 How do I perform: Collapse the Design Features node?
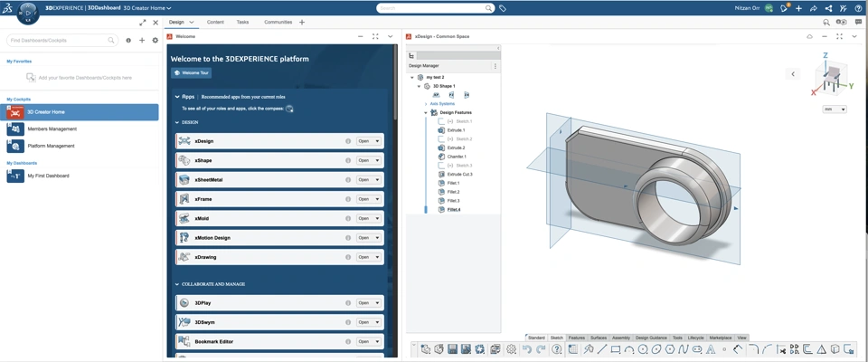pyautogui.click(x=426, y=112)
